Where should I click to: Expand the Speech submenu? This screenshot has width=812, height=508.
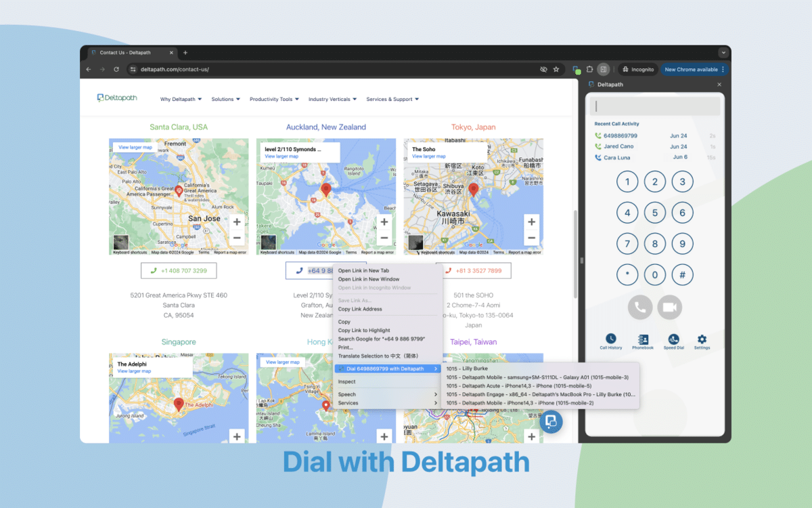[x=387, y=394]
